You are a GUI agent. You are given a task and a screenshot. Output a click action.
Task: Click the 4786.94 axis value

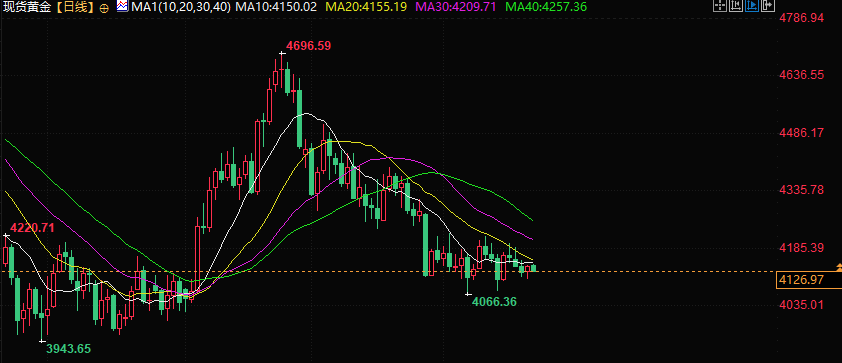point(801,18)
